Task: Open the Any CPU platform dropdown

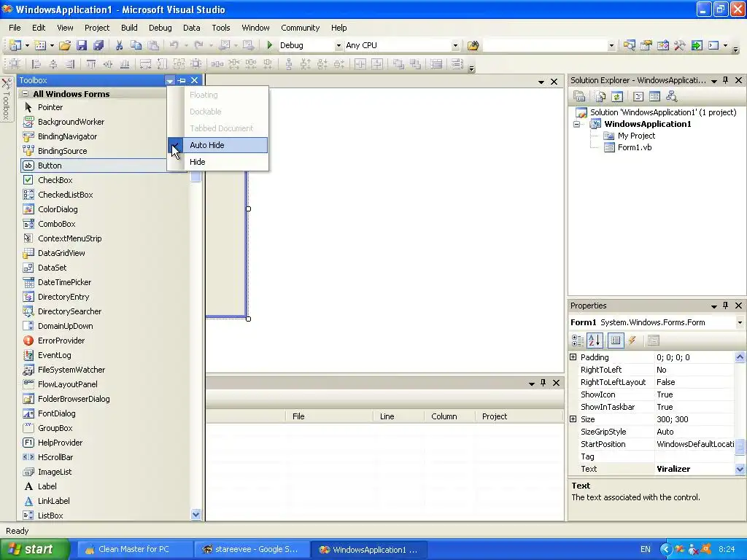Action: pos(455,46)
